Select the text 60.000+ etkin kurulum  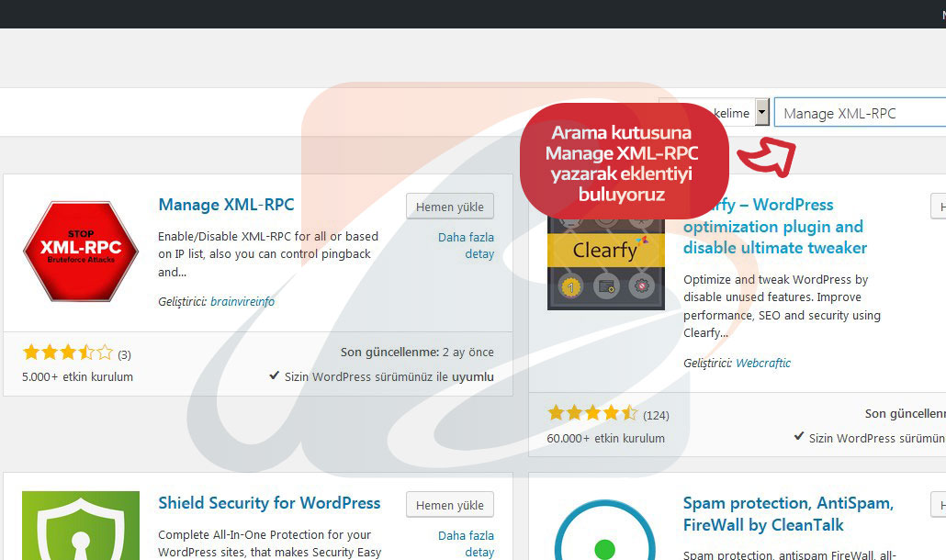[606, 438]
